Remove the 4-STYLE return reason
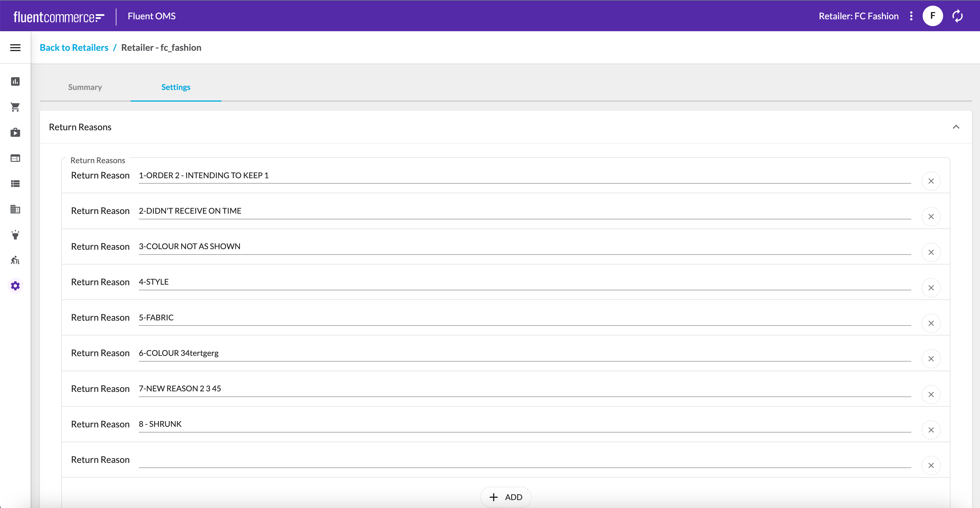This screenshot has height=508, width=980. click(x=931, y=288)
